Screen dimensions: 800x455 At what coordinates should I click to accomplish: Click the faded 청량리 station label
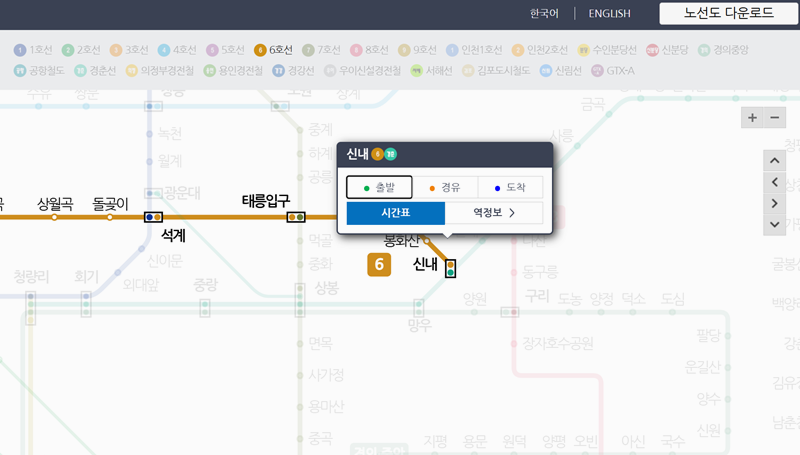tap(32, 276)
